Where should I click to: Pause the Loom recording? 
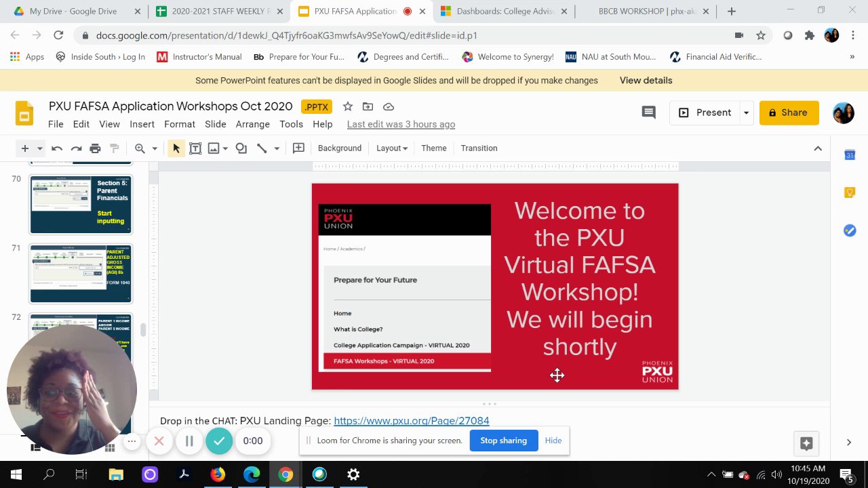click(x=189, y=441)
